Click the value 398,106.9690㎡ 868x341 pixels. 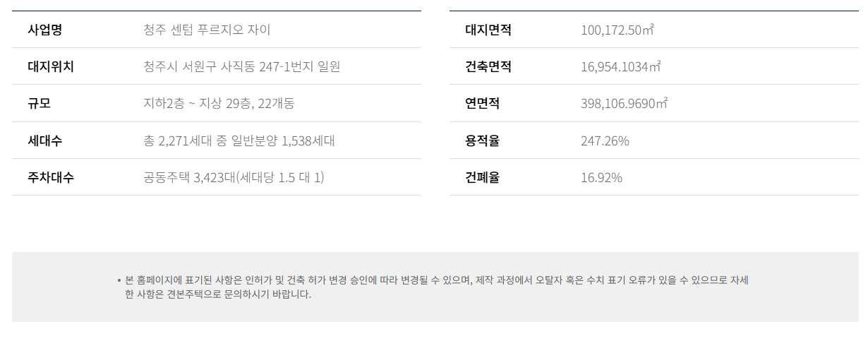pos(624,103)
